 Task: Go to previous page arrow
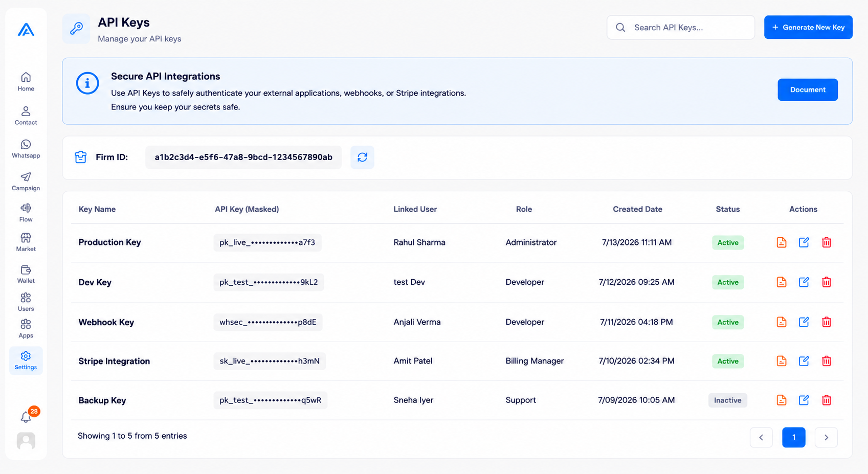coord(761,437)
